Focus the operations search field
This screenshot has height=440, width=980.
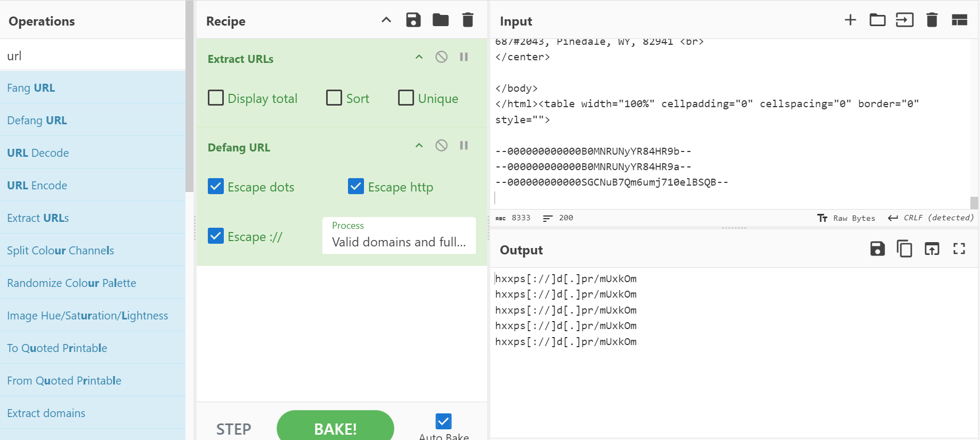93,55
